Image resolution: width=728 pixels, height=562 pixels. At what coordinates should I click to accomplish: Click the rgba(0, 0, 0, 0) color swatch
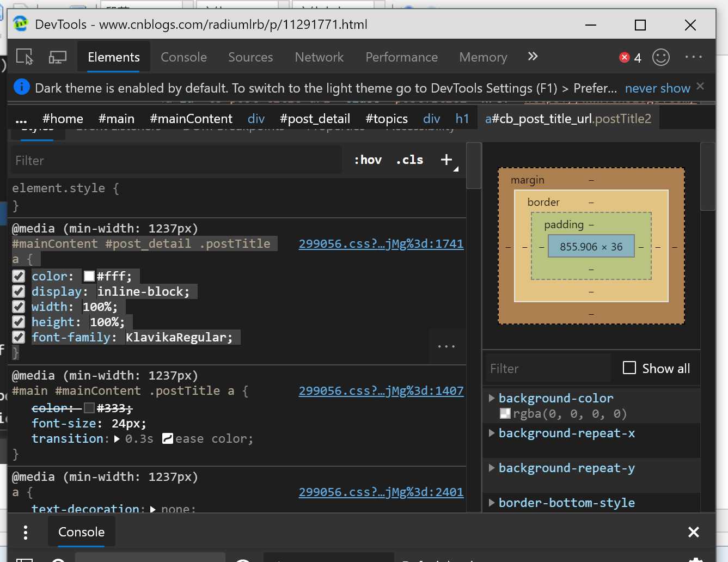pyautogui.click(x=505, y=414)
